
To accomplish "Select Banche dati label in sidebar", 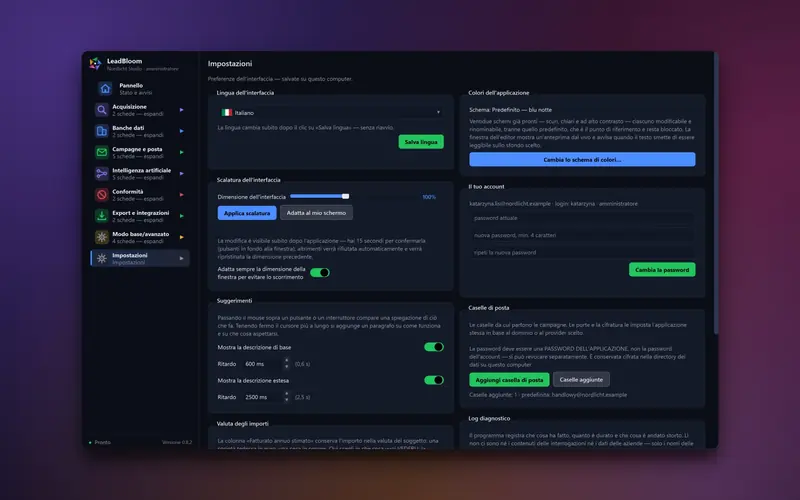I will 128,128.
